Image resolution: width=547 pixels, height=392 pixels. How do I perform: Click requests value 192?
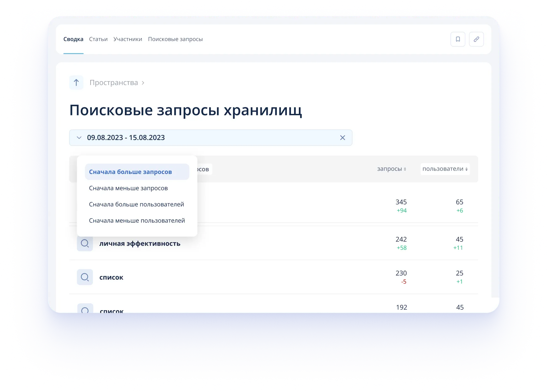(401, 307)
